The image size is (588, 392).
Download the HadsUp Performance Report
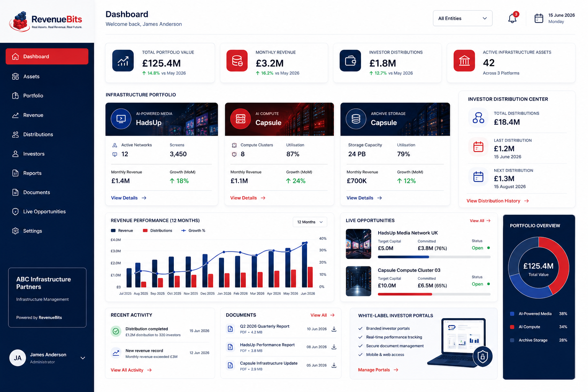tap(334, 347)
